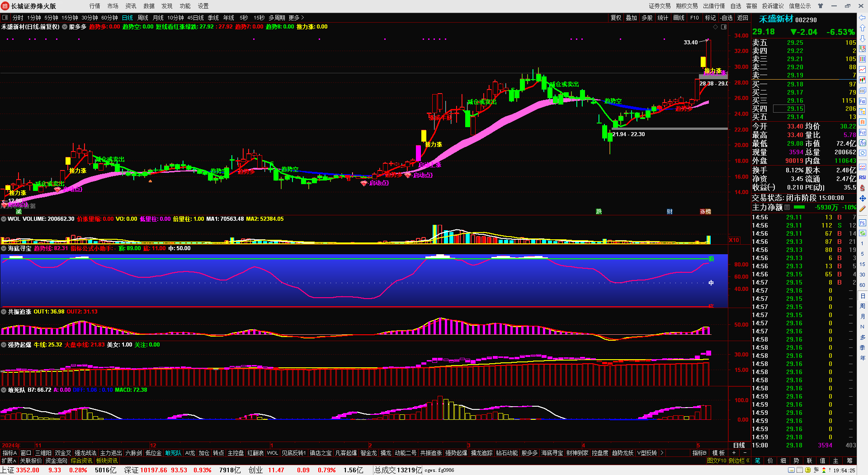Screen dimensions: 868x475
Task: Switch to daily period 日 in right strip
Action: tap(863, 296)
